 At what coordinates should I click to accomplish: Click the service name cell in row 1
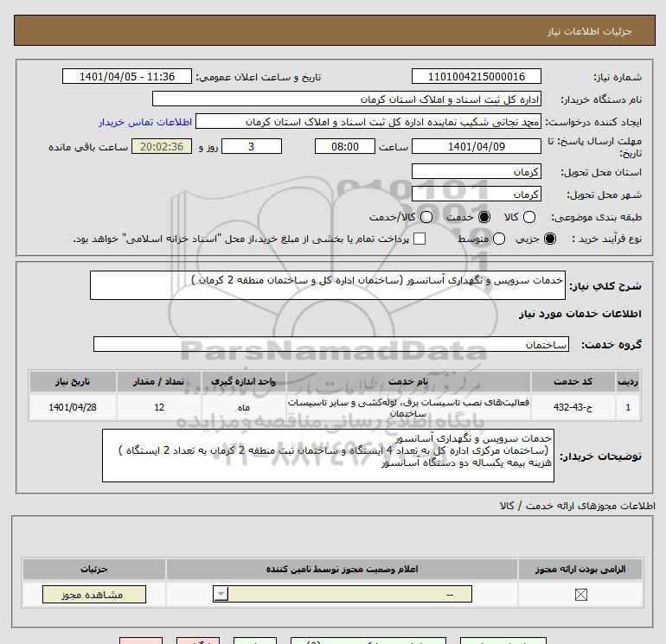tap(408, 407)
